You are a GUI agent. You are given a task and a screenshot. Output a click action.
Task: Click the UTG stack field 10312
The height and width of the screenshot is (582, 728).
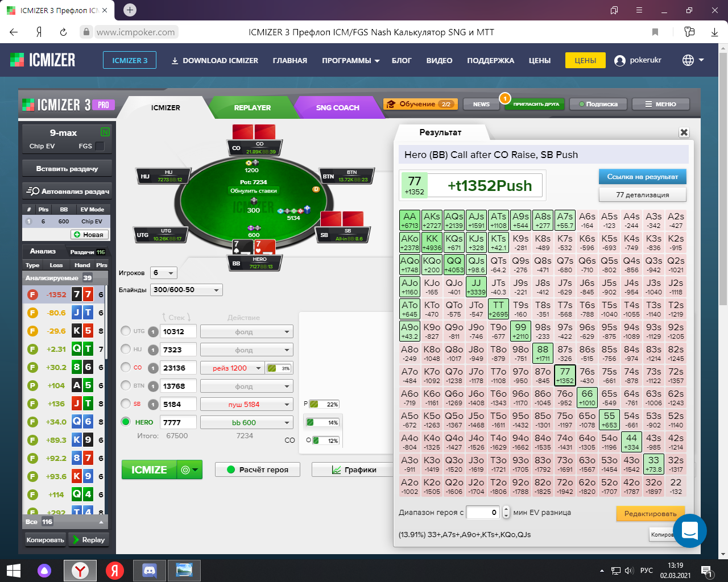(179, 332)
